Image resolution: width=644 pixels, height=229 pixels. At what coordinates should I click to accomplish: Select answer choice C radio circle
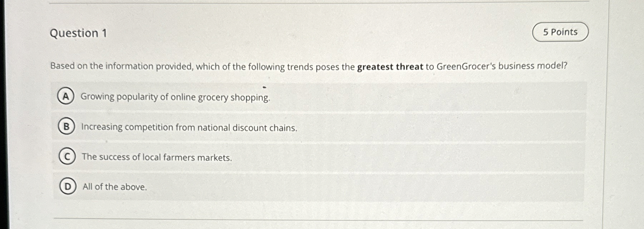click(x=66, y=156)
